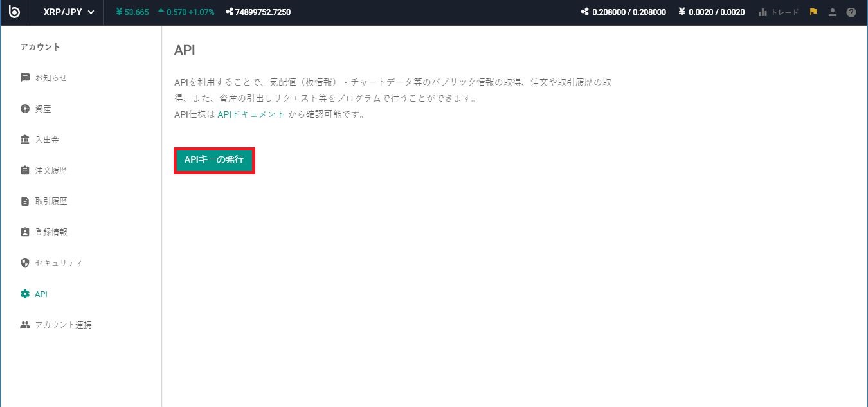The image size is (868, 407).
Task: Click the yellow flag icon top right
Action: (x=813, y=12)
